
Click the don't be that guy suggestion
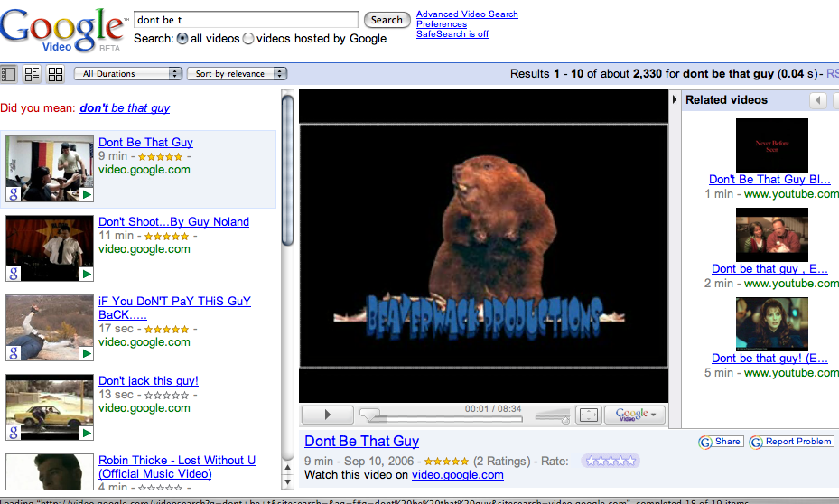125,108
